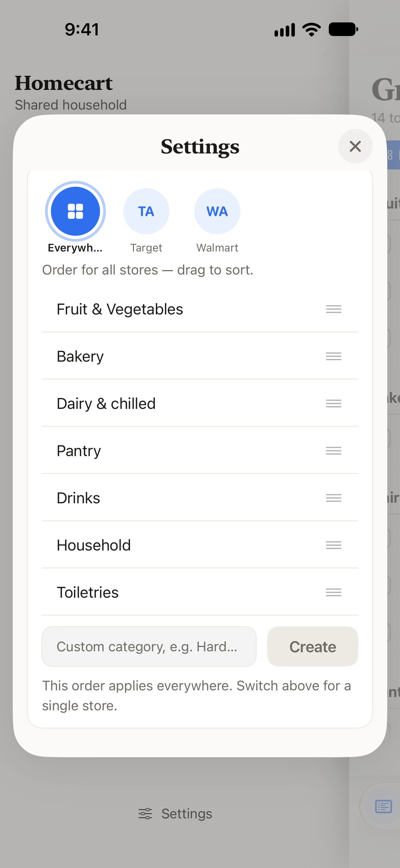Image resolution: width=400 pixels, height=868 pixels.
Task: Choose the Walmart store circle
Action: click(217, 211)
